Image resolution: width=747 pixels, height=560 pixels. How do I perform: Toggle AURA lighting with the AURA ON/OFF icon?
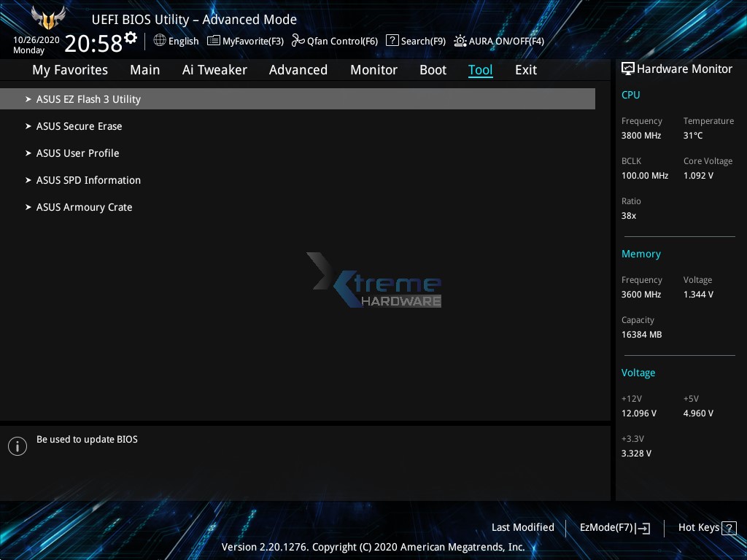[x=460, y=41]
